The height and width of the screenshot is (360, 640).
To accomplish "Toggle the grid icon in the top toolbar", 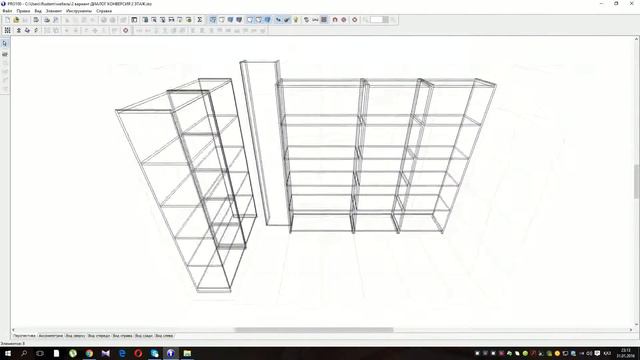I will (x=324, y=20).
